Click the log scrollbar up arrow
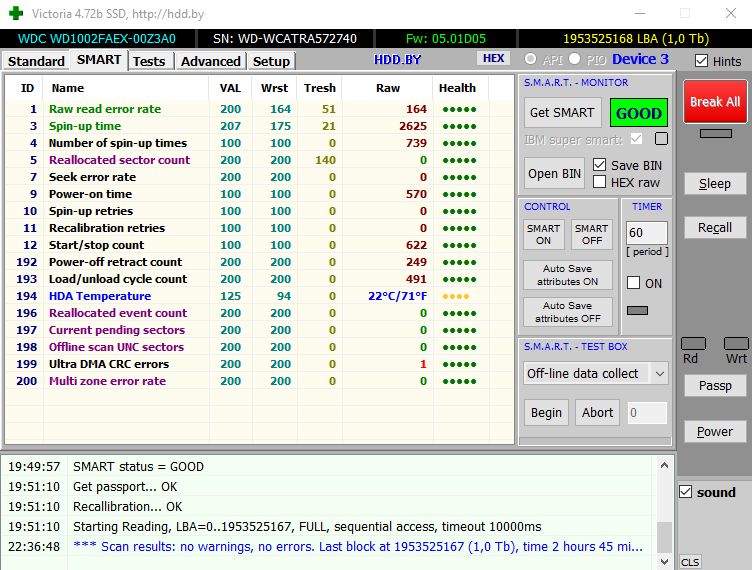Screen dimensions: 752x570 click(x=664, y=465)
